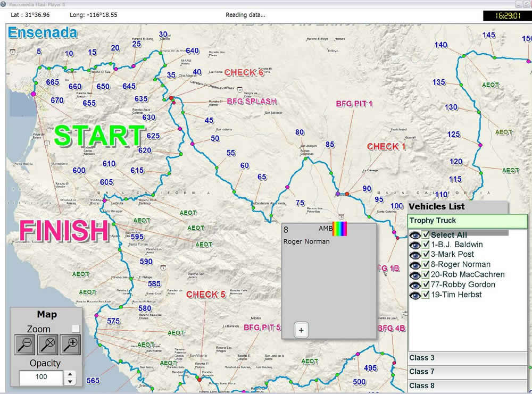Viewport: 532px width, 394px height.
Task: Click the opacity value field showing 100
Action: (41, 378)
